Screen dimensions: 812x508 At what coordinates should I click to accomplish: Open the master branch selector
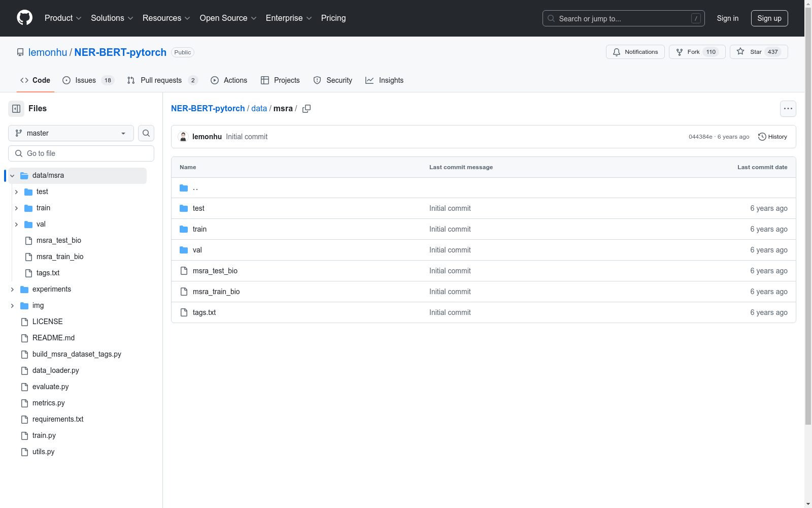pyautogui.click(x=71, y=133)
